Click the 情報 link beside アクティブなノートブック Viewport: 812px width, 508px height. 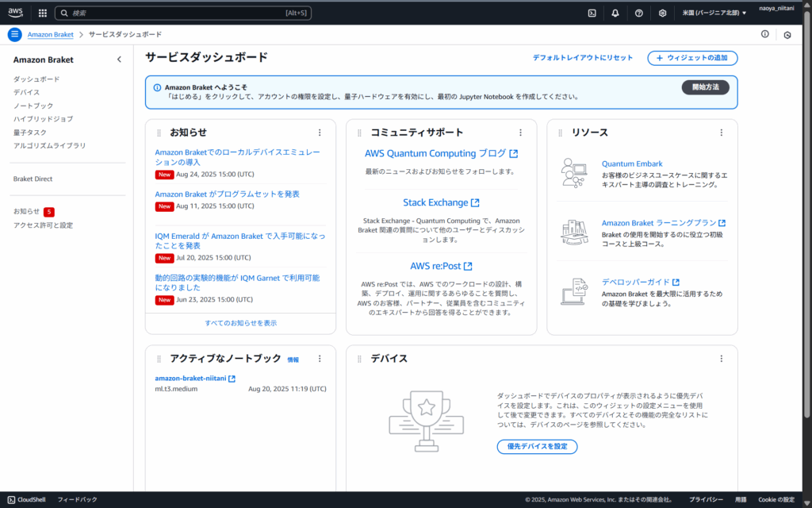293,360
